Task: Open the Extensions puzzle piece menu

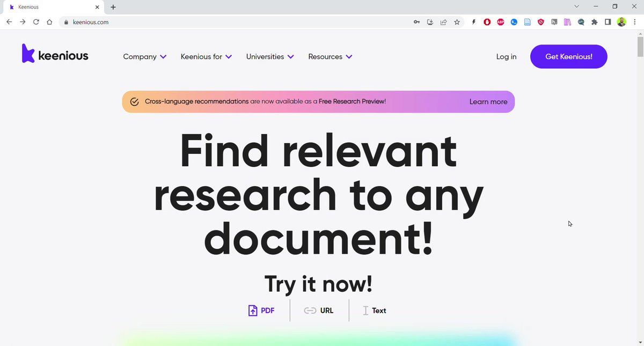Action: pos(594,22)
